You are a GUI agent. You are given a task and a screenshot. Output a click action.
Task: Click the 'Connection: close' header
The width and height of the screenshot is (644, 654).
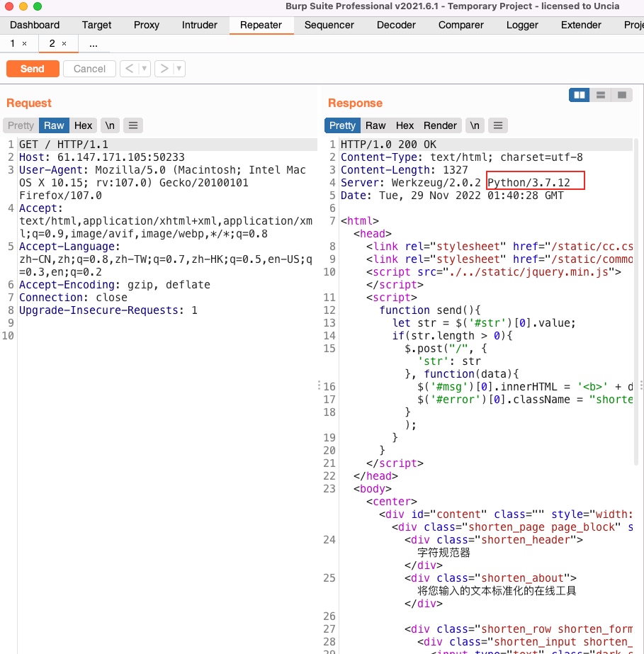coord(73,298)
